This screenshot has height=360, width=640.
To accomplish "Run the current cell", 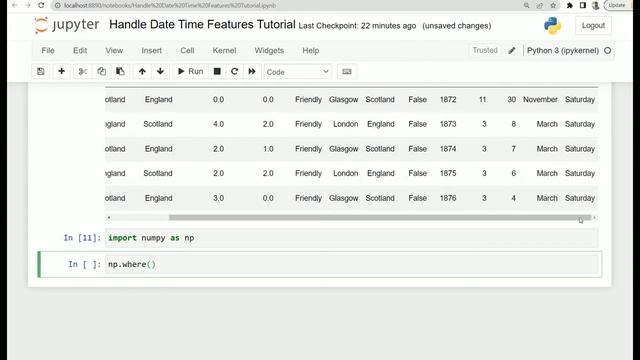I will (x=190, y=71).
